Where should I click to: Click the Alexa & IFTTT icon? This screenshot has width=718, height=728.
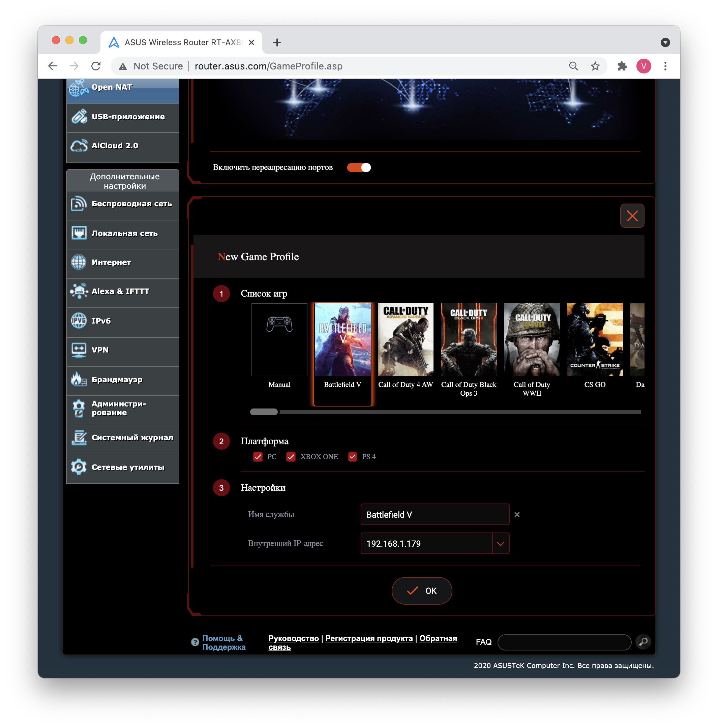(79, 291)
